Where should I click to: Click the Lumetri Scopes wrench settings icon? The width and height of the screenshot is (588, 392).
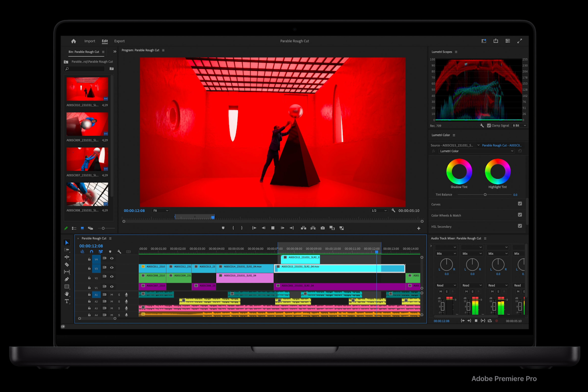(x=482, y=126)
